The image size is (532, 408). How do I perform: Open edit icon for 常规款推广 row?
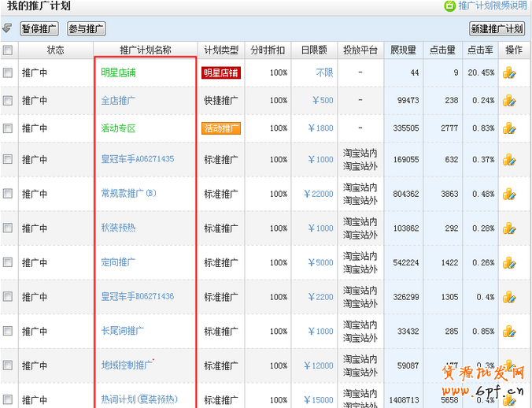click(x=509, y=194)
